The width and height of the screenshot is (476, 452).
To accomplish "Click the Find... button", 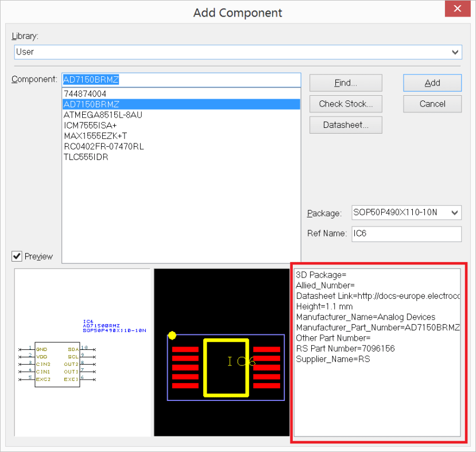I will click(346, 83).
